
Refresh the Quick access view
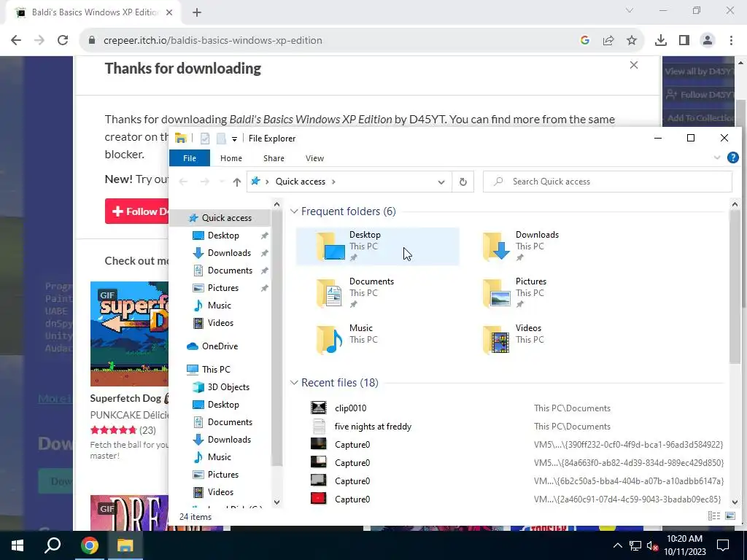click(463, 182)
